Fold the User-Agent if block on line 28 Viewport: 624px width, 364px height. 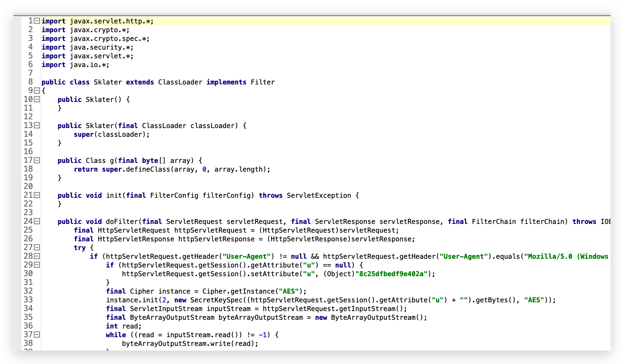coord(37,256)
